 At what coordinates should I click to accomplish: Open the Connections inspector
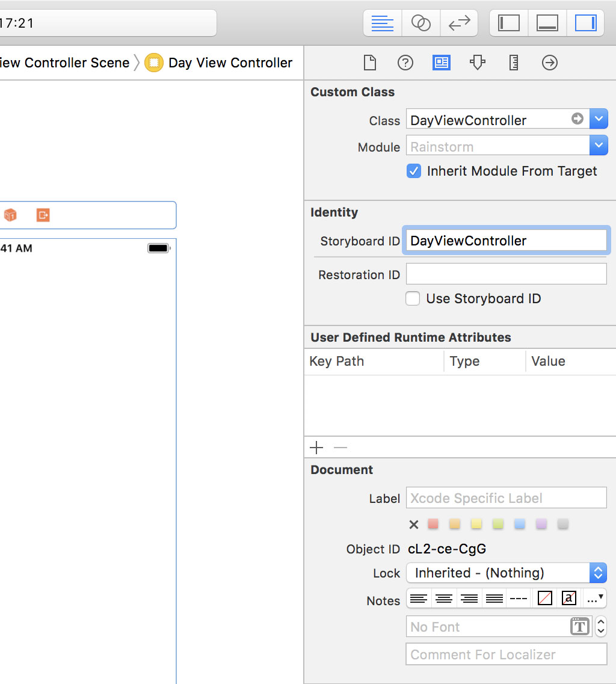click(x=549, y=63)
